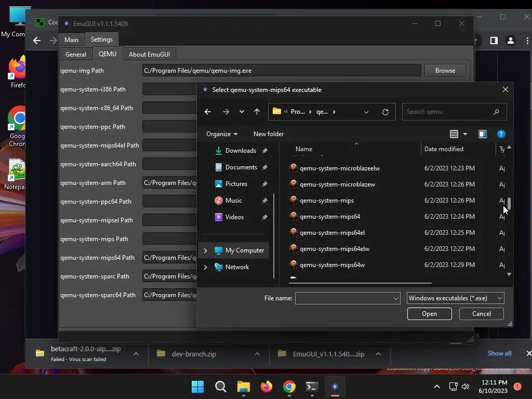Click the qemu-system-ppc Path field
Image resolution: width=532 pixels, height=399 pixels.
click(169, 127)
